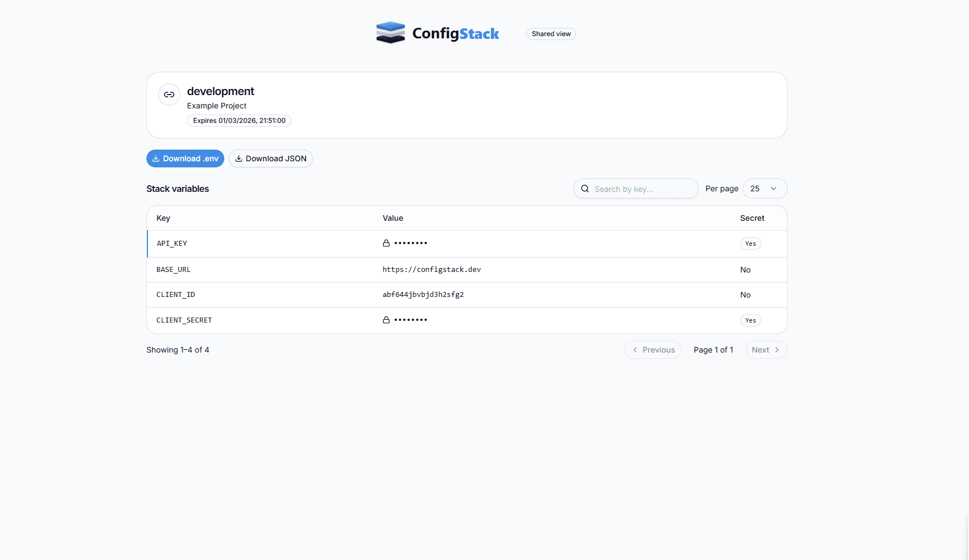
Task: Click the link icon beside development
Action: pos(169,95)
